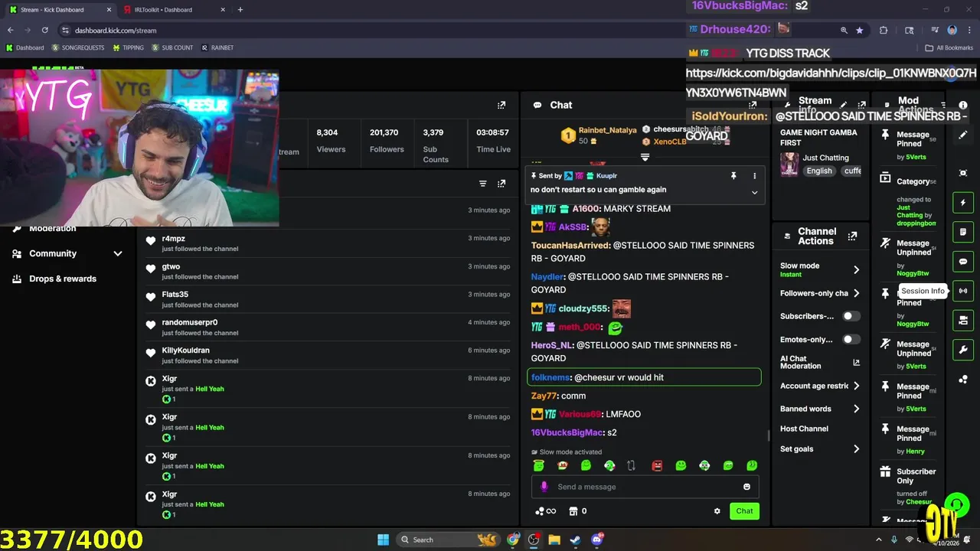Open Steam from the taskbar
The height and width of the screenshot is (551, 980).
[x=575, y=540]
